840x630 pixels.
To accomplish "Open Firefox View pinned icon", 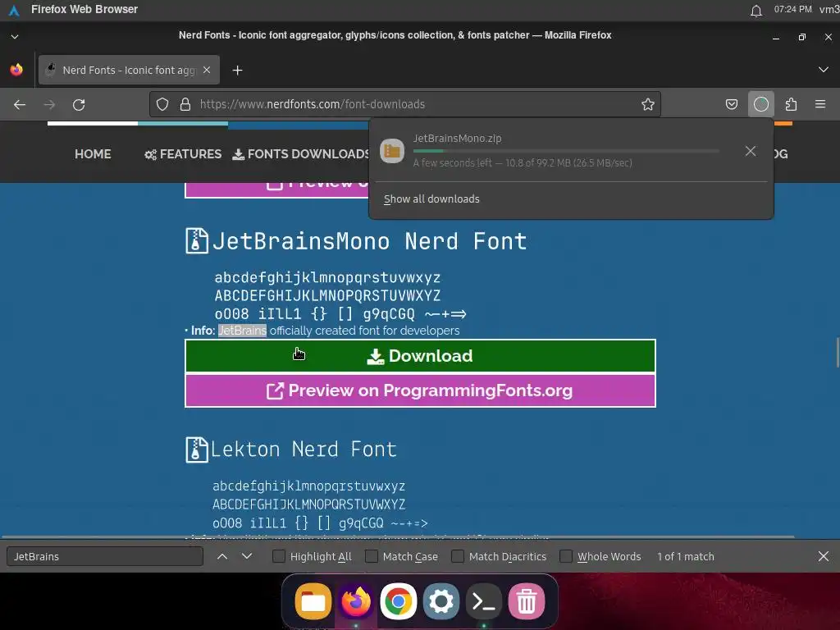I will pos(16,70).
